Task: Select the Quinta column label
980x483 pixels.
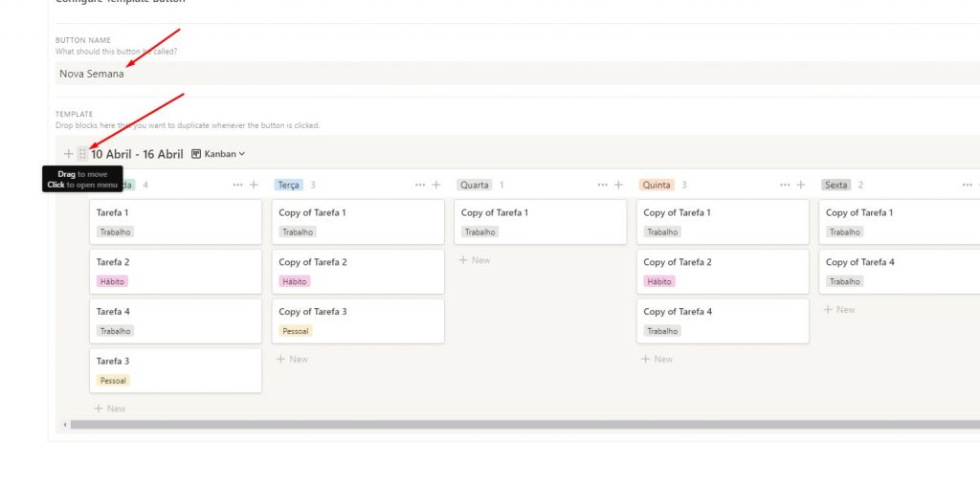Action: pyautogui.click(x=657, y=185)
